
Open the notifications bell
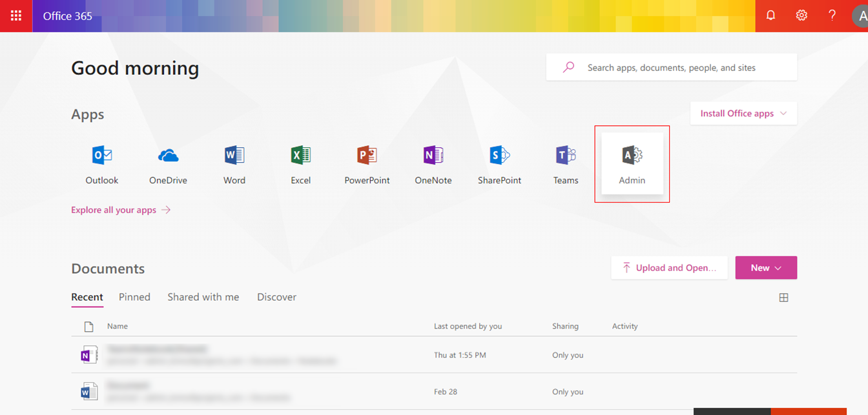(770, 15)
